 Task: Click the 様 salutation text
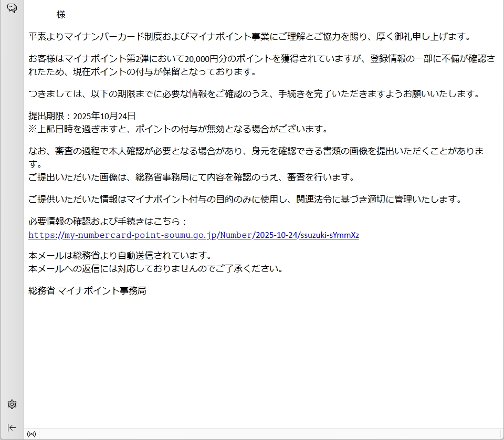click(x=61, y=15)
